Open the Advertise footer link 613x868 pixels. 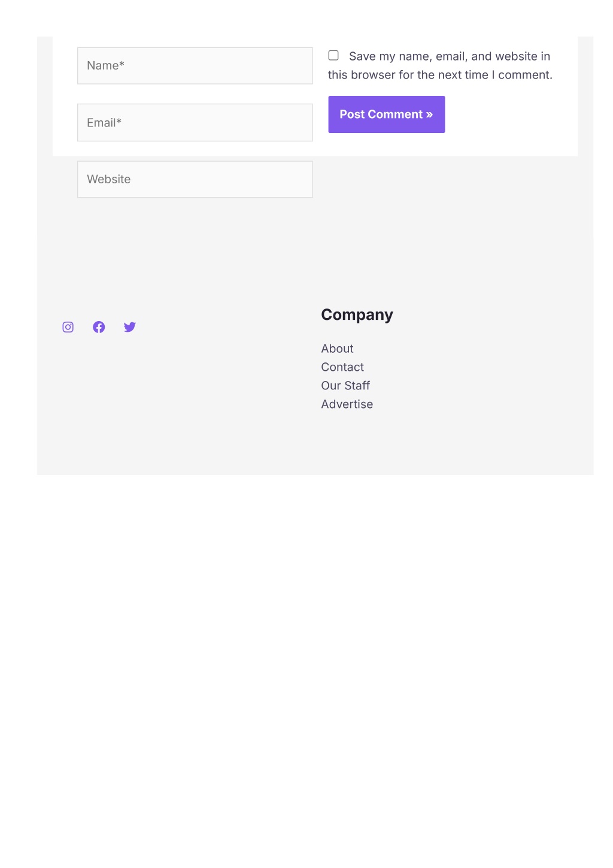[347, 404]
